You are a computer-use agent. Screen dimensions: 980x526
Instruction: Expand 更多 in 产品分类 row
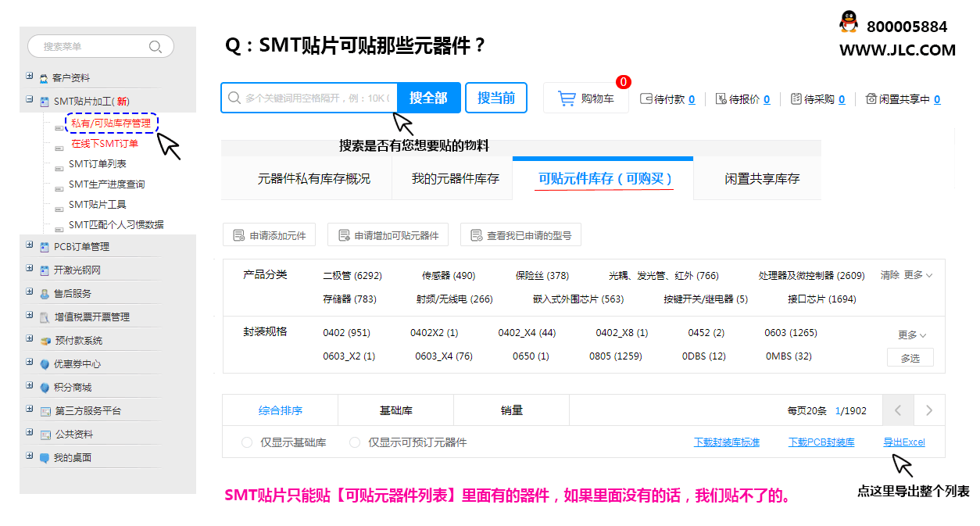click(x=917, y=275)
